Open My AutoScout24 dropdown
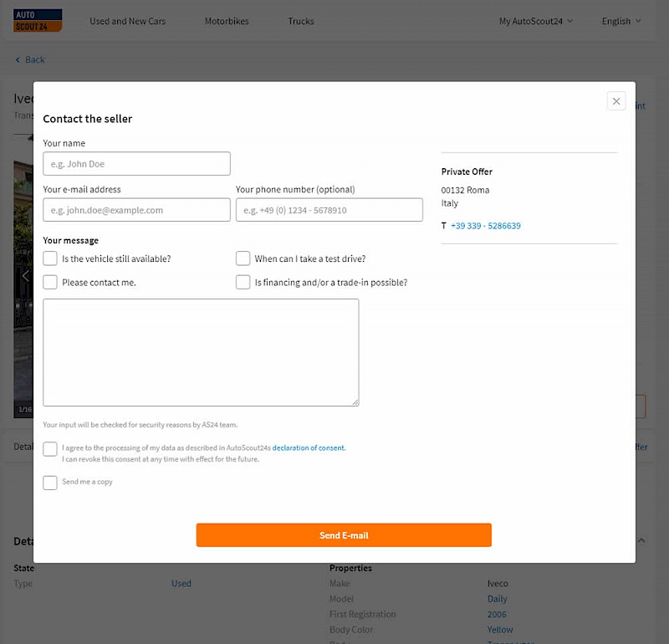Screen dimensions: 669x644 click(535, 21)
